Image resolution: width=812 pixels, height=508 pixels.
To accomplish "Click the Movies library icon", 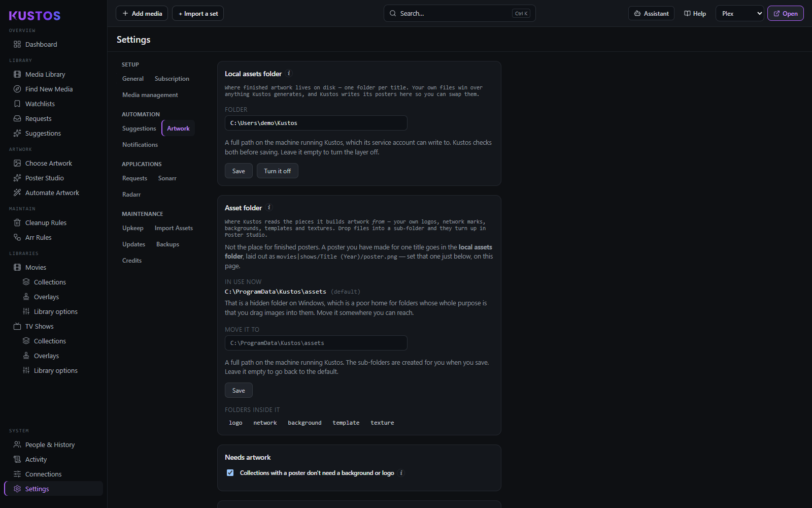I will [17, 267].
